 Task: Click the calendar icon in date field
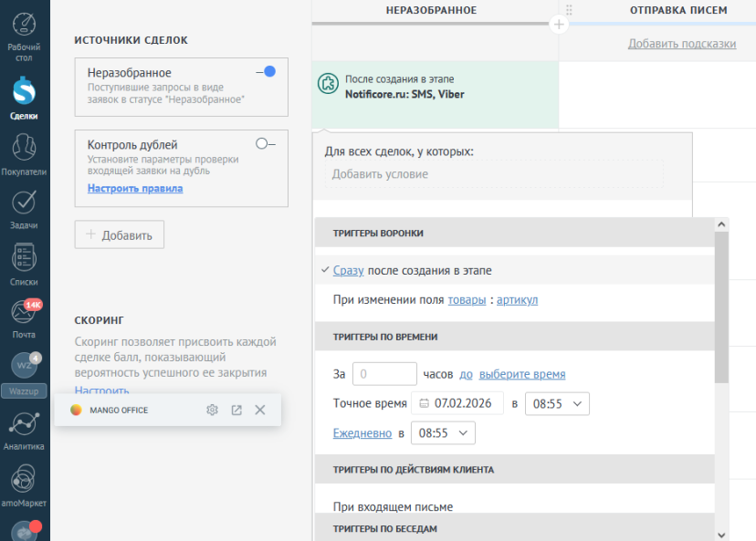[424, 404]
